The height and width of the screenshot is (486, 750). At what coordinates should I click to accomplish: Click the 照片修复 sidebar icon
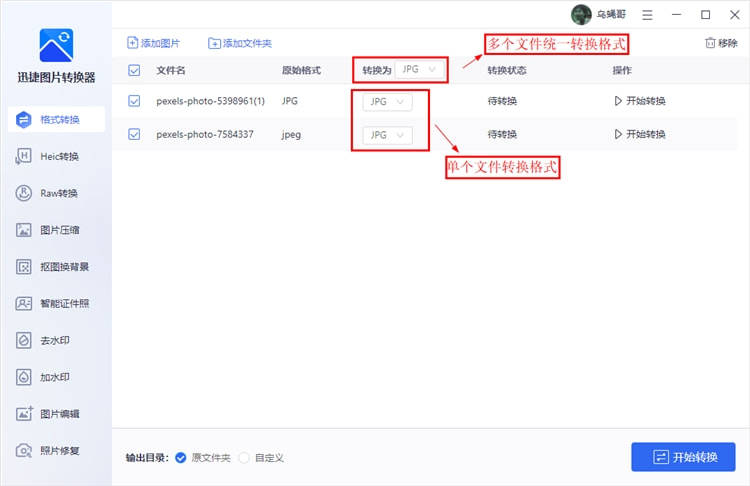click(x=23, y=451)
